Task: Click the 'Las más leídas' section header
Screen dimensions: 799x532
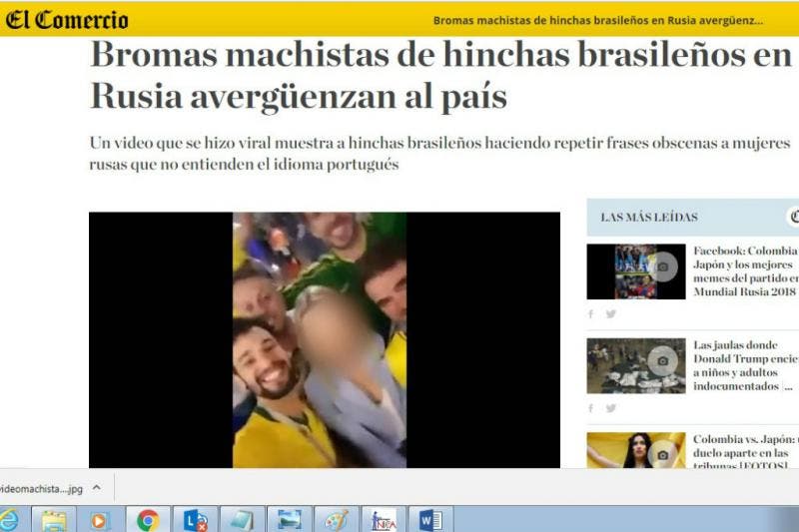Action: click(x=649, y=217)
